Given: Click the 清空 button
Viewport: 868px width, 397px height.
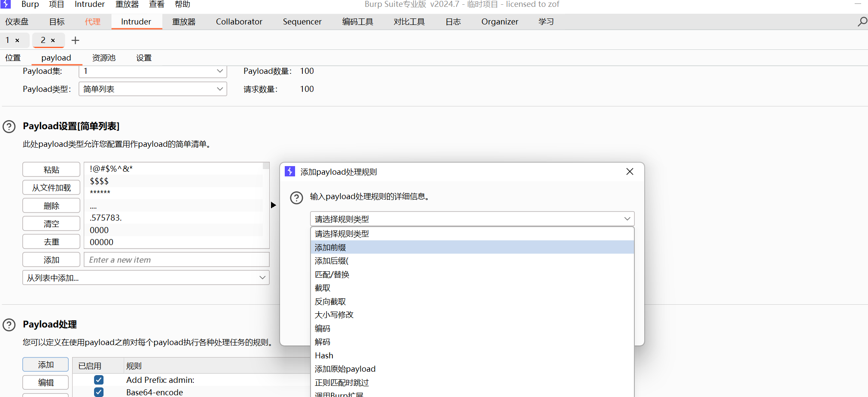Looking at the screenshot, I should click(x=51, y=224).
